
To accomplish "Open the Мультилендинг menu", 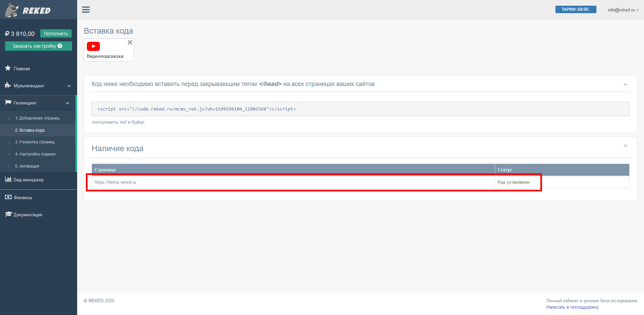I will click(x=39, y=86).
